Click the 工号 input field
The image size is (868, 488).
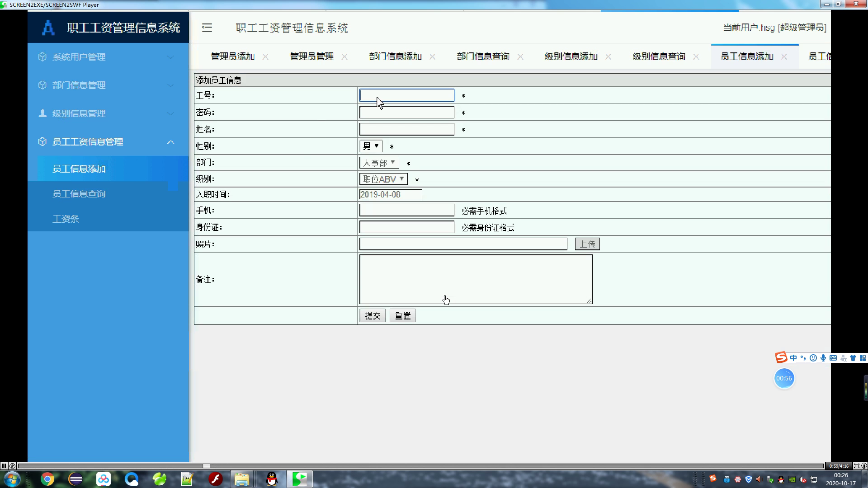click(407, 95)
